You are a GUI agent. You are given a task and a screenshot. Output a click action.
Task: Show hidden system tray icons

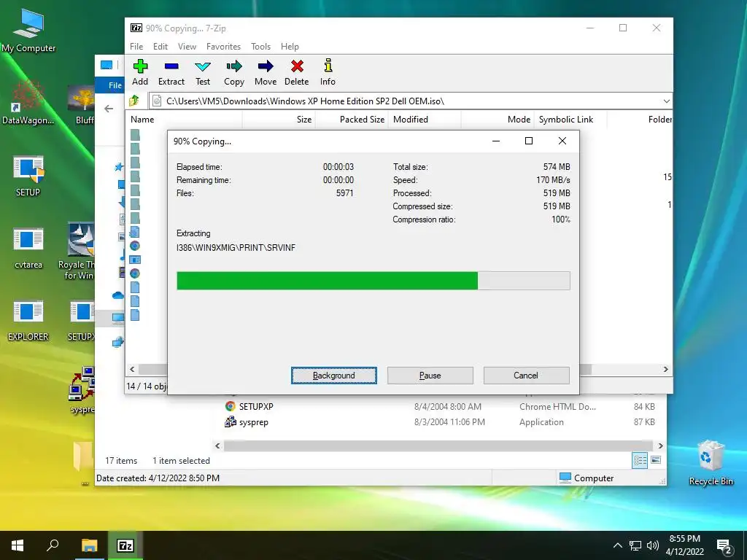617,545
